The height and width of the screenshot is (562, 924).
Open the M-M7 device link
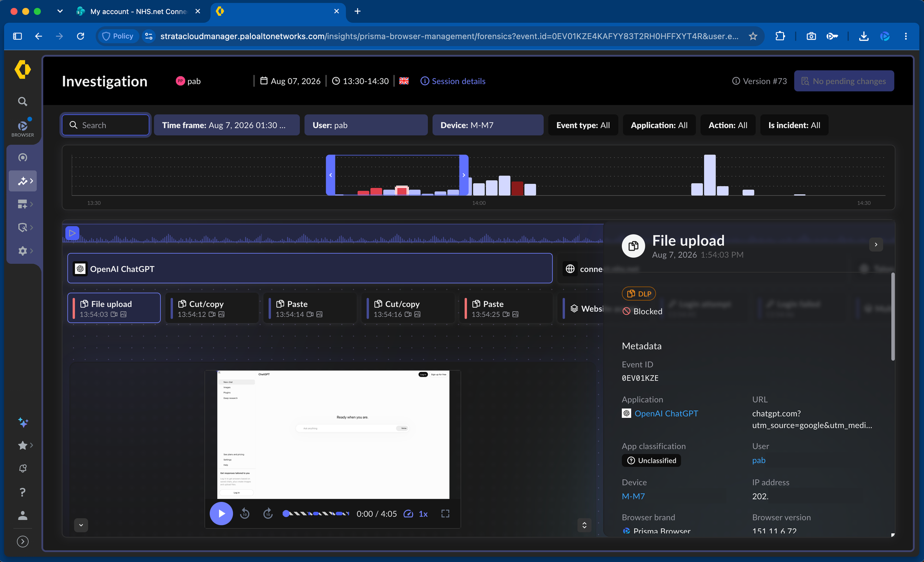[633, 496]
